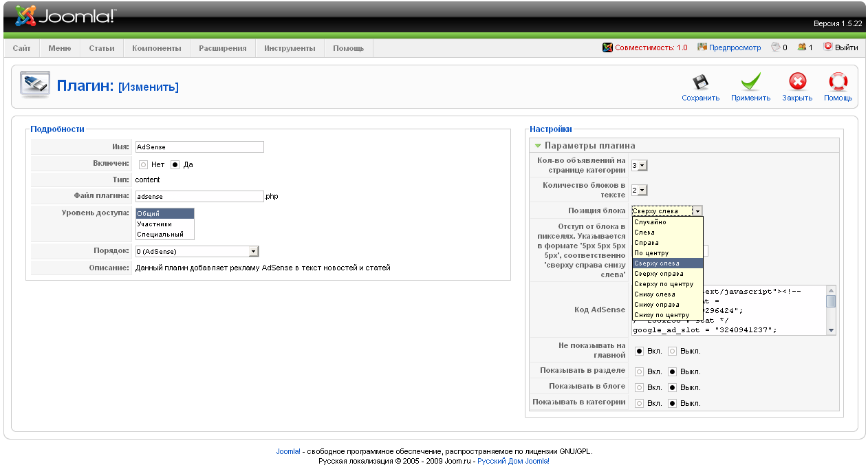Select Выкл. for Показывать в категории
Viewport: 868px width, 476px height.
tap(672, 403)
